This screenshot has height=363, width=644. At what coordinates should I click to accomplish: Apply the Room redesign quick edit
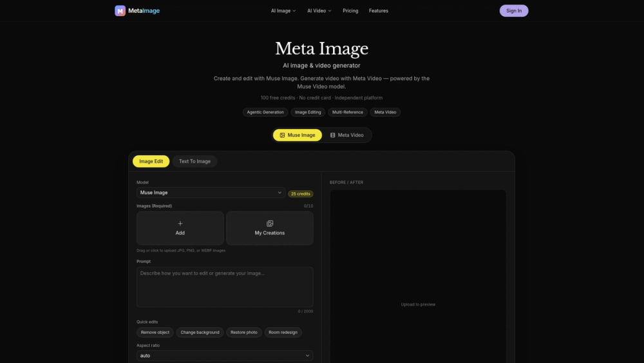283,332
